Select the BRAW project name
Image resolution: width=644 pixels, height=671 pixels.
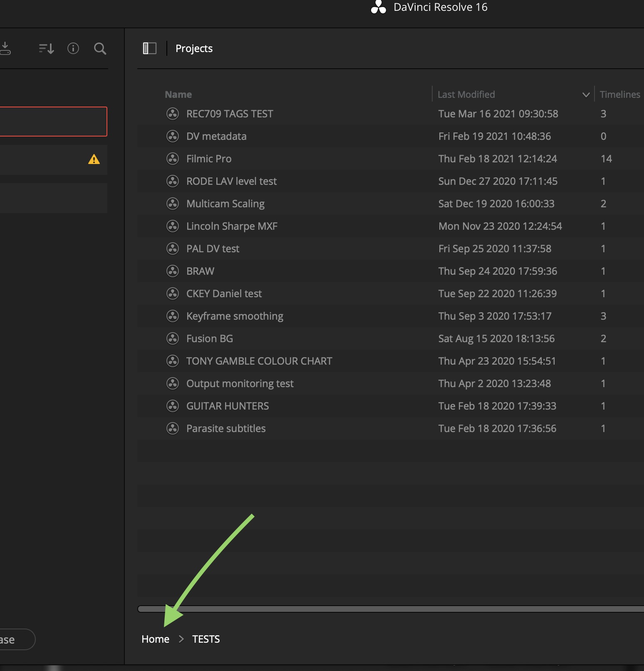pyautogui.click(x=200, y=271)
